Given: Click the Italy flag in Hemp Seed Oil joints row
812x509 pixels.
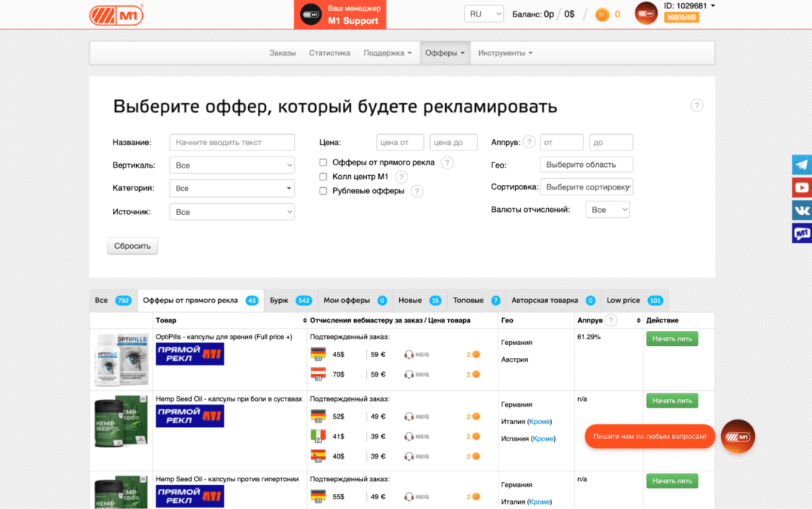Looking at the screenshot, I should pos(318,437).
